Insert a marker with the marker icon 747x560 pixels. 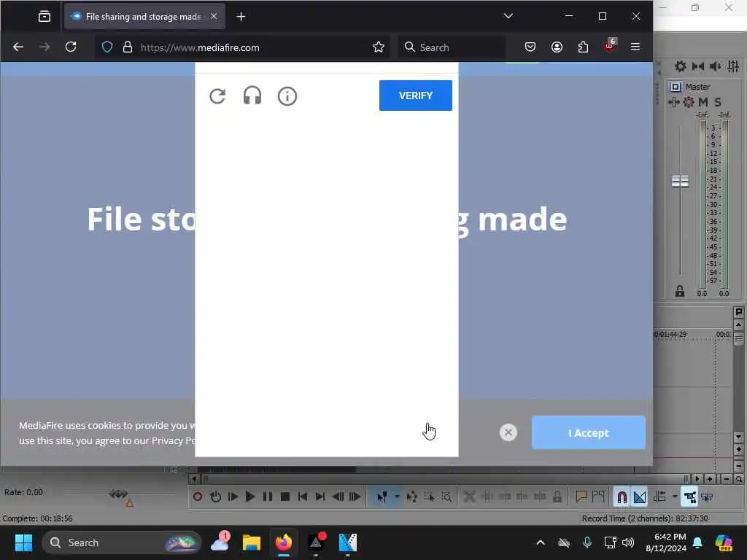581,497
